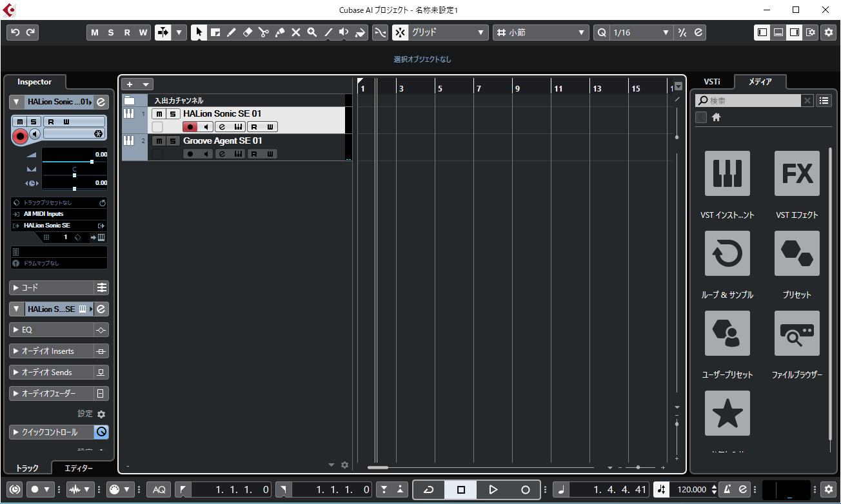Screen dimensions: 841x504
Task: Activate transport Cycle loop button
Action: (x=429, y=490)
